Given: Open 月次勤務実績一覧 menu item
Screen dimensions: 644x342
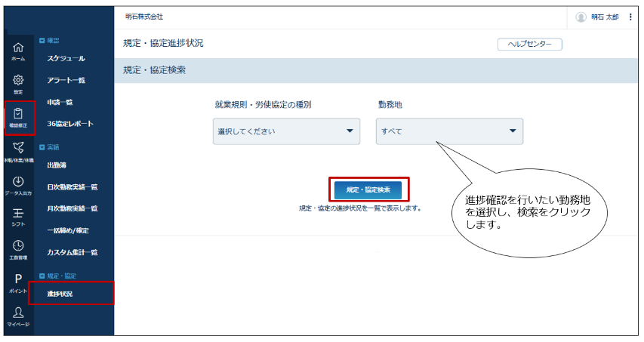Looking at the screenshot, I should coord(72,208).
